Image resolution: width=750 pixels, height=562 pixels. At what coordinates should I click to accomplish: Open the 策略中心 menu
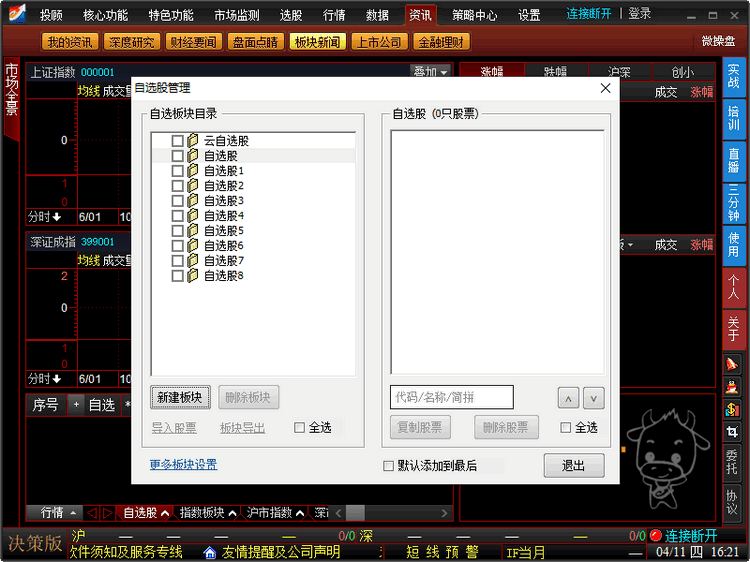(x=474, y=15)
